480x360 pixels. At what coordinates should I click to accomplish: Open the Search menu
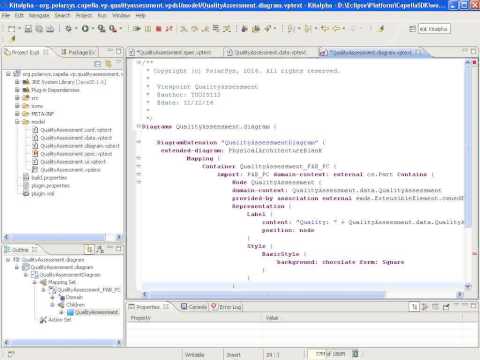coord(62,15)
